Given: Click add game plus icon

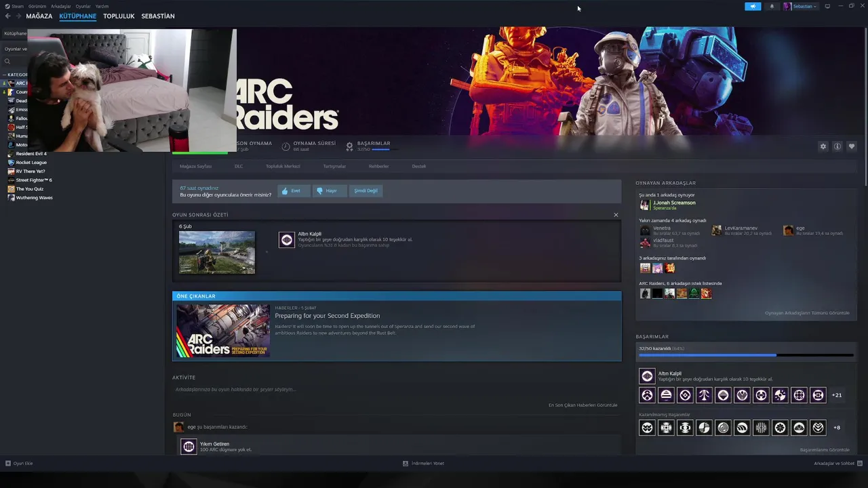Looking at the screenshot, I should tap(8, 464).
